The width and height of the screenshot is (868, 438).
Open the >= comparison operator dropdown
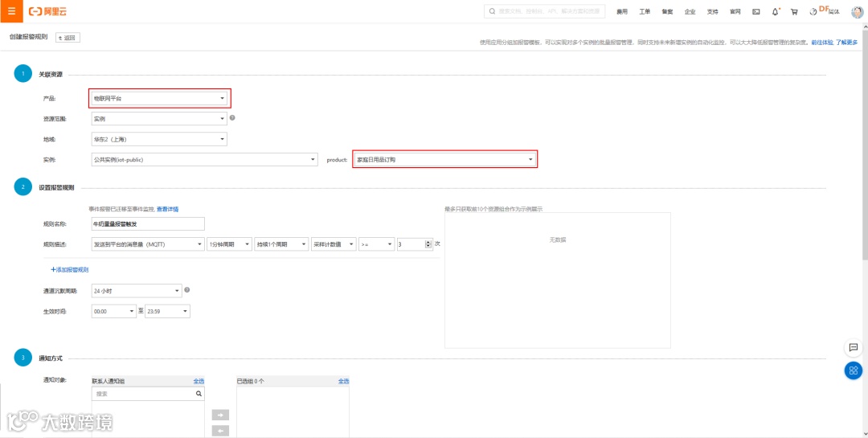pos(376,244)
